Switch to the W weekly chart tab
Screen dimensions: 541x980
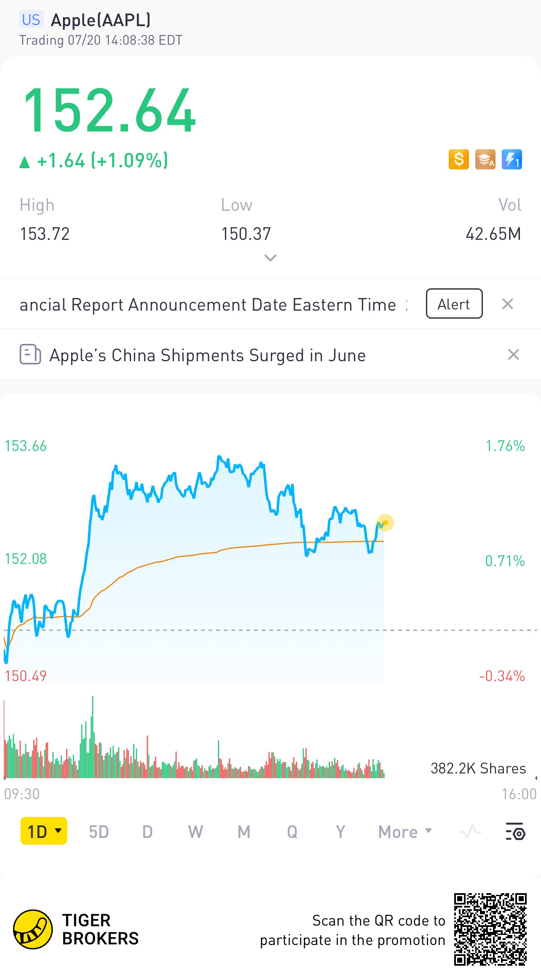coord(196,832)
